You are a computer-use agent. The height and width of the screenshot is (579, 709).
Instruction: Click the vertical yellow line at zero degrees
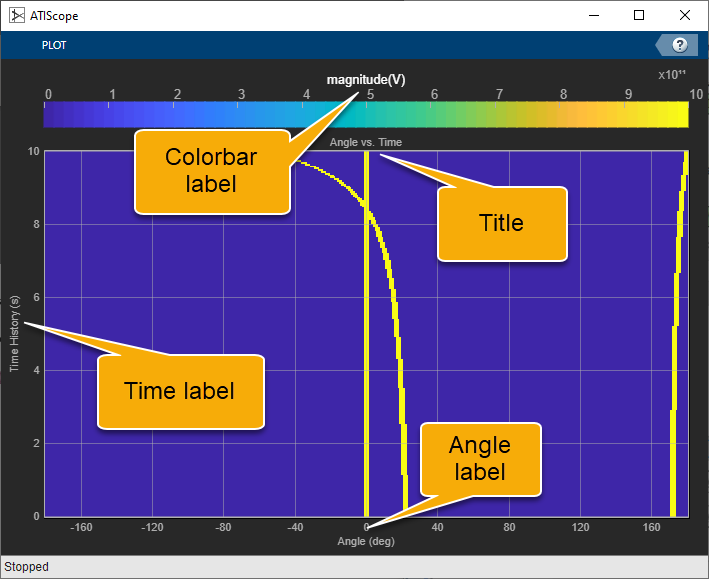point(366,334)
